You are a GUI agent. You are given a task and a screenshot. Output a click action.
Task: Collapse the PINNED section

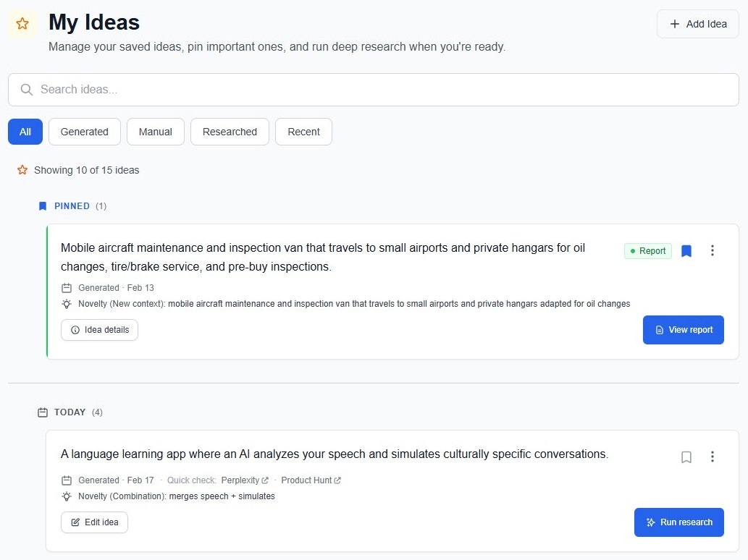click(72, 206)
